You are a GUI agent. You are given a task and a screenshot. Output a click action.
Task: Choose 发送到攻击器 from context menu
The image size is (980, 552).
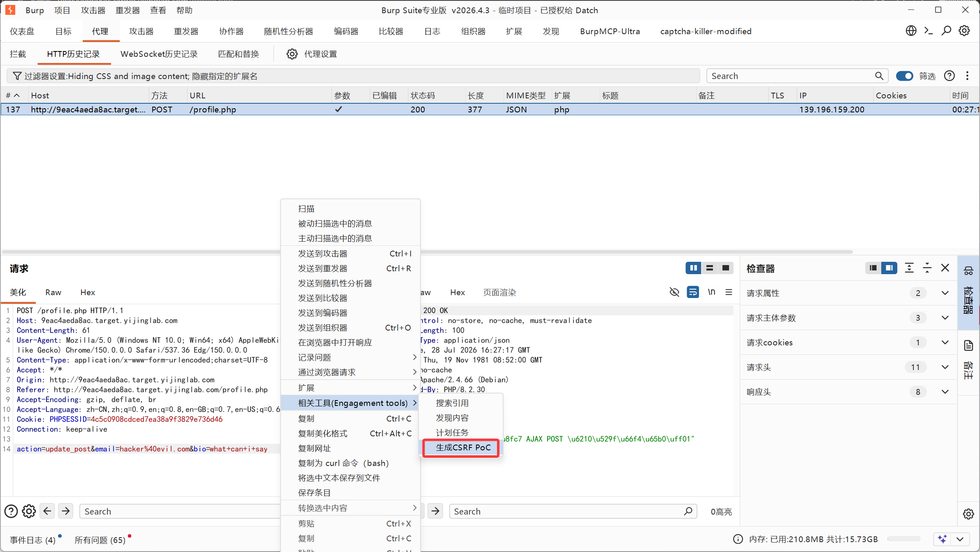351,254
